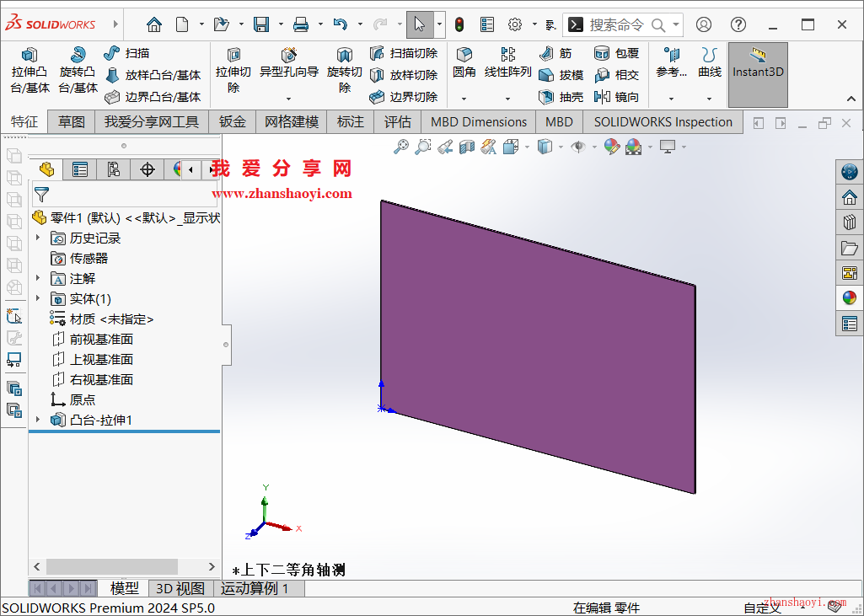
Task: Toggle the Hide/Show Items eye icon
Action: [578, 147]
